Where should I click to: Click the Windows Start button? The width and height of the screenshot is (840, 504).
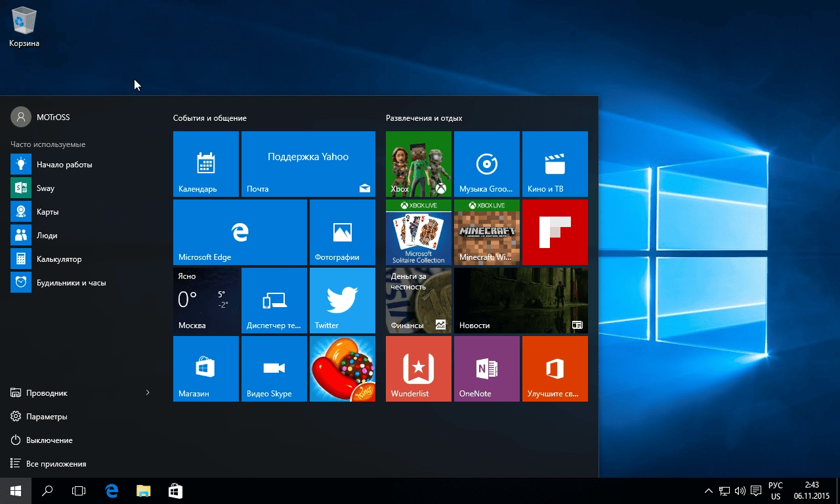click(x=16, y=491)
